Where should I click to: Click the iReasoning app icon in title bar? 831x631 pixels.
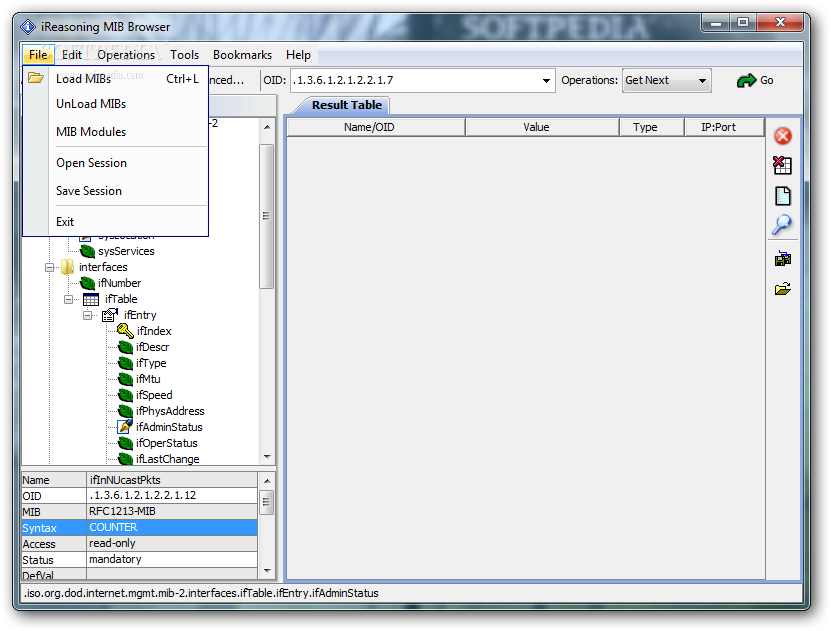(x=28, y=26)
